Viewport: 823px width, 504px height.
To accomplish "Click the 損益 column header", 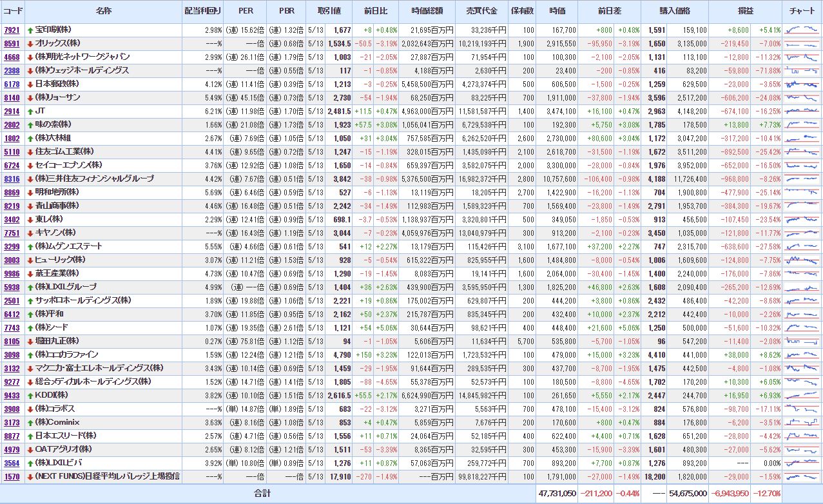I will tap(745, 12).
